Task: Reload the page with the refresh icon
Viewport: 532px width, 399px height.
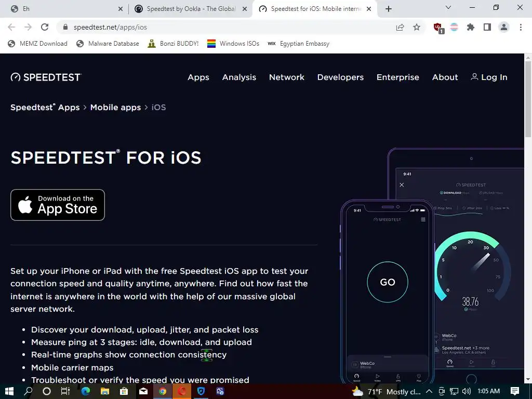Action: pyautogui.click(x=45, y=27)
